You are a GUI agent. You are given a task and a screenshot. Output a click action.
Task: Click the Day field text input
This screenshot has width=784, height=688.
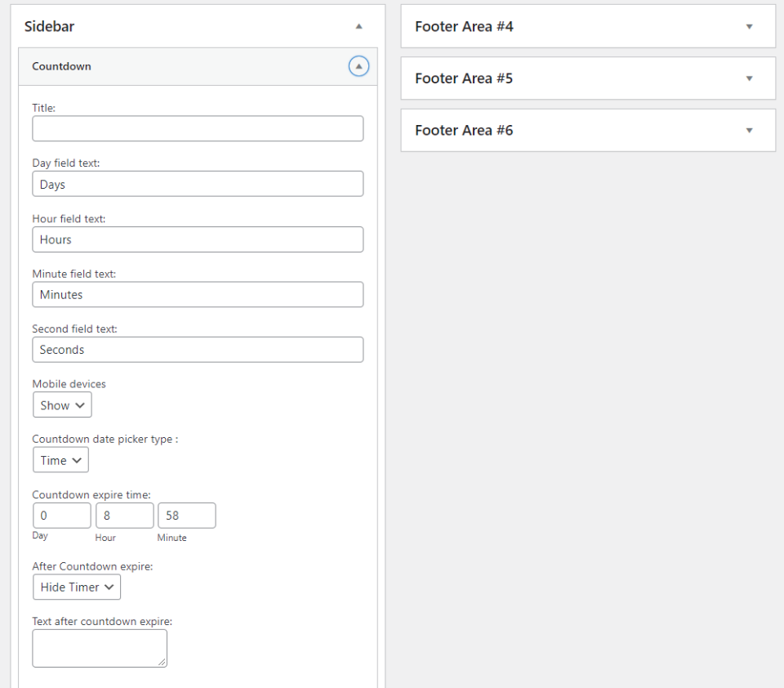(x=198, y=184)
